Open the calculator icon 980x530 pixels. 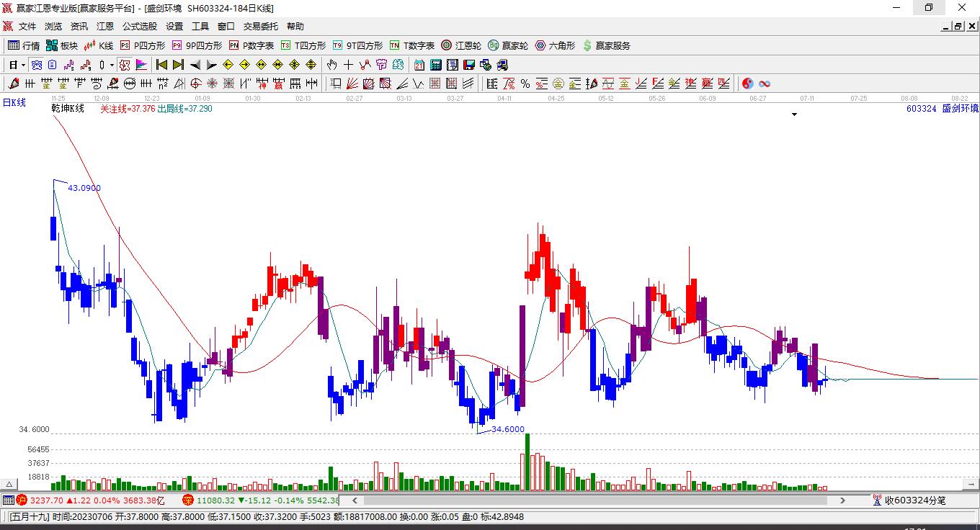point(435,65)
